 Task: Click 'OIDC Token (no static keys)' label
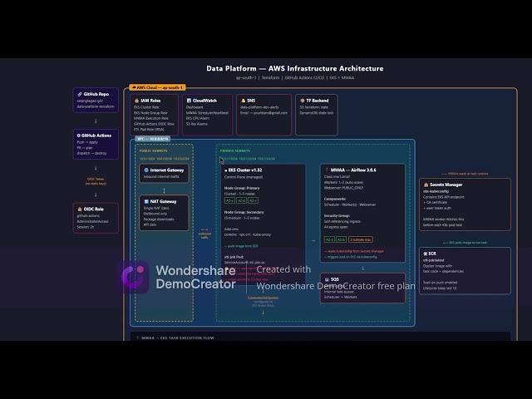(96, 181)
